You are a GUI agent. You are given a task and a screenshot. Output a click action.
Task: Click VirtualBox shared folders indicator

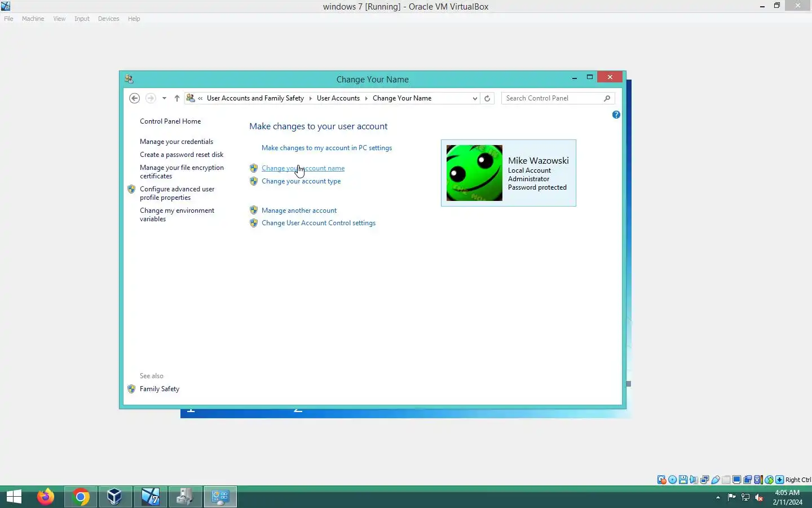point(726,480)
